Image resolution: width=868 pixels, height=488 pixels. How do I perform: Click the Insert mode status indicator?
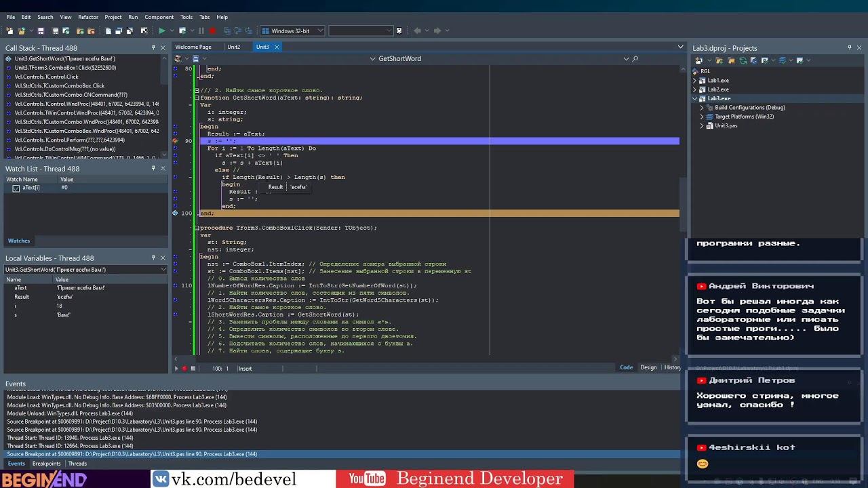coord(245,369)
